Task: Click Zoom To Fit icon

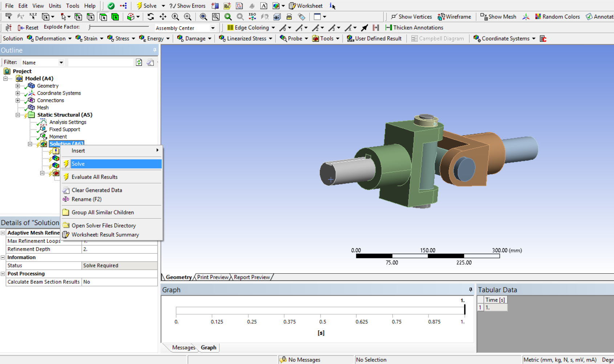Action: pyautogui.click(x=203, y=17)
